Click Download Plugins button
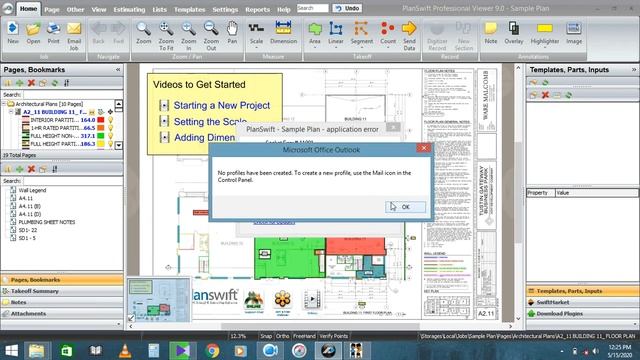 pos(582,313)
